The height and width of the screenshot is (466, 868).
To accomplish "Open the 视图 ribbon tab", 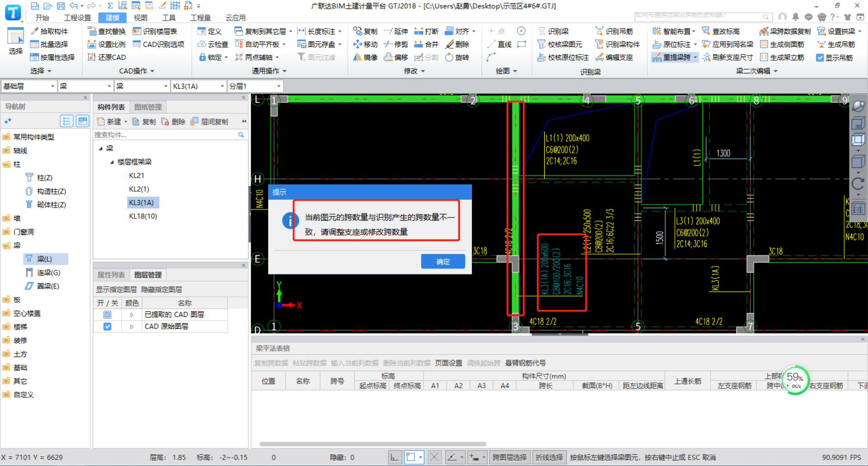I will tap(141, 18).
